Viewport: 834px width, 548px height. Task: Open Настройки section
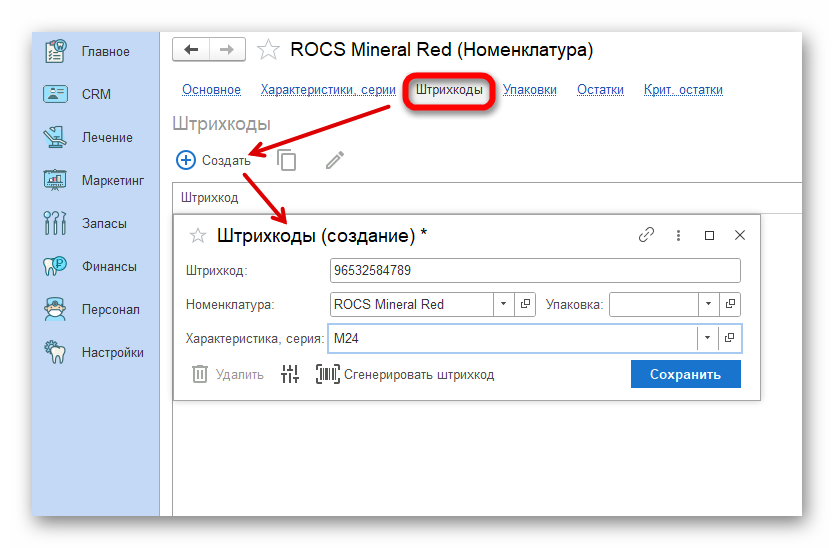click(x=94, y=352)
